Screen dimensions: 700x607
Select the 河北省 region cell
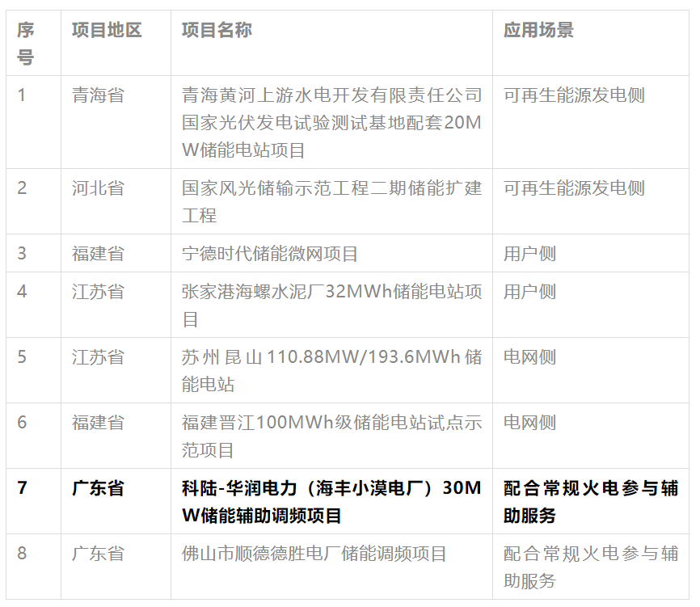click(x=98, y=188)
